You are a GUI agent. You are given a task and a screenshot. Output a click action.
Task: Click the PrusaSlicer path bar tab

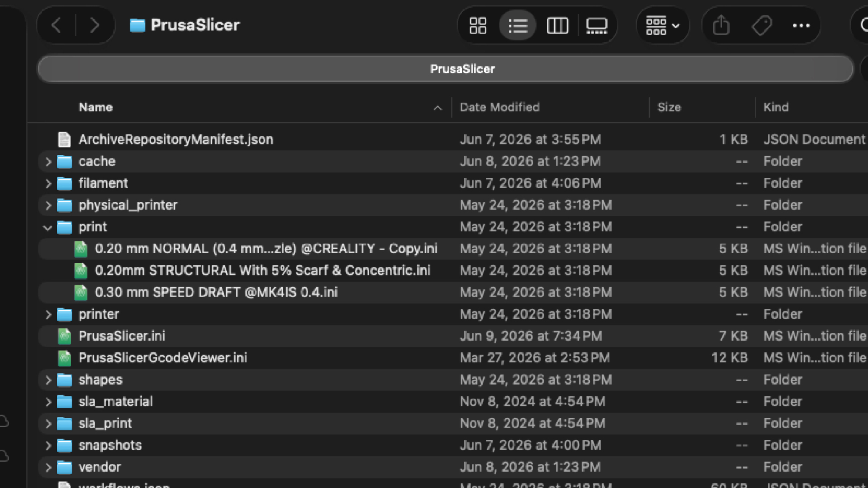pyautogui.click(x=446, y=69)
